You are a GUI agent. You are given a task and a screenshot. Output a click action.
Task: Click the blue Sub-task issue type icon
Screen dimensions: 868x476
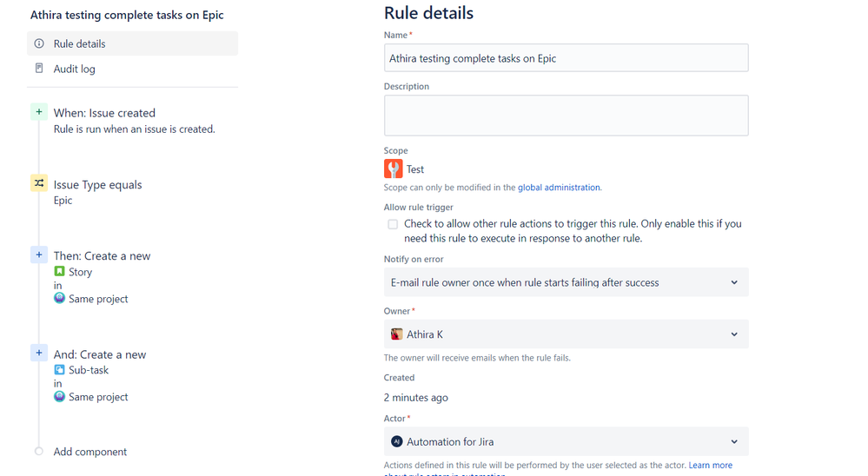pos(59,370)
